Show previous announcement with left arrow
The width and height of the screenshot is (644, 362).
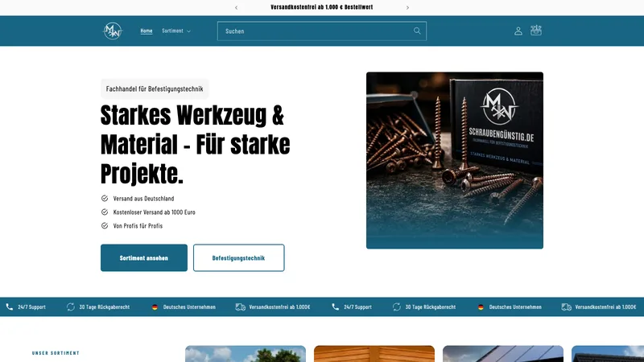(236, 7)
